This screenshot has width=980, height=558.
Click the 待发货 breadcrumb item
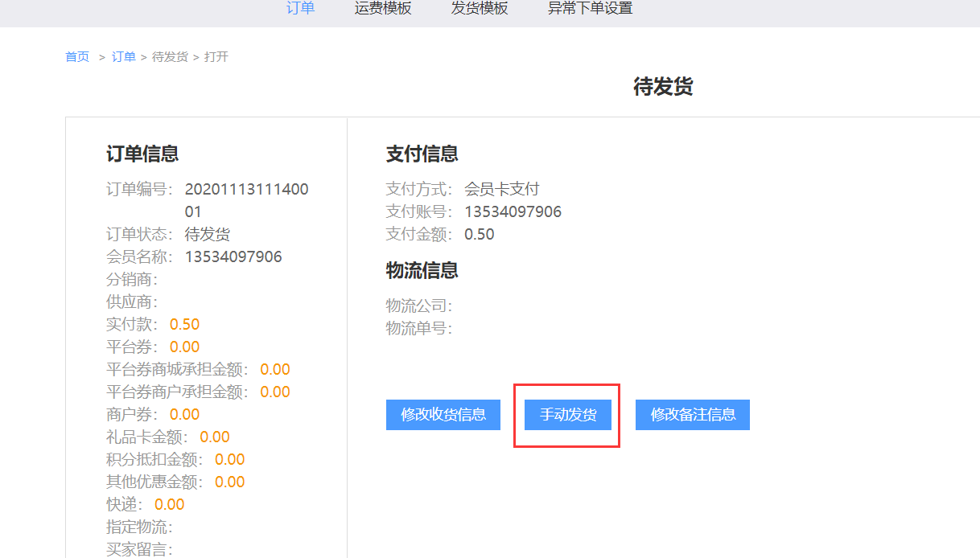pos(170,57)
